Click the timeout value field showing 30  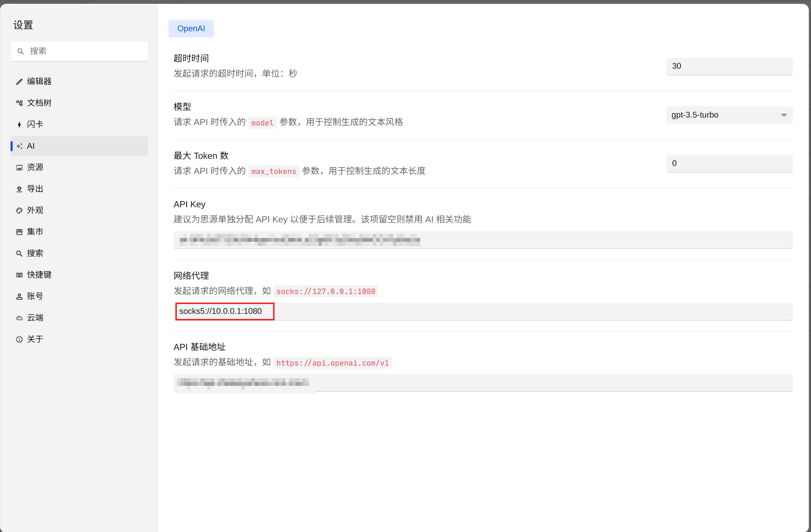point(729,66)
